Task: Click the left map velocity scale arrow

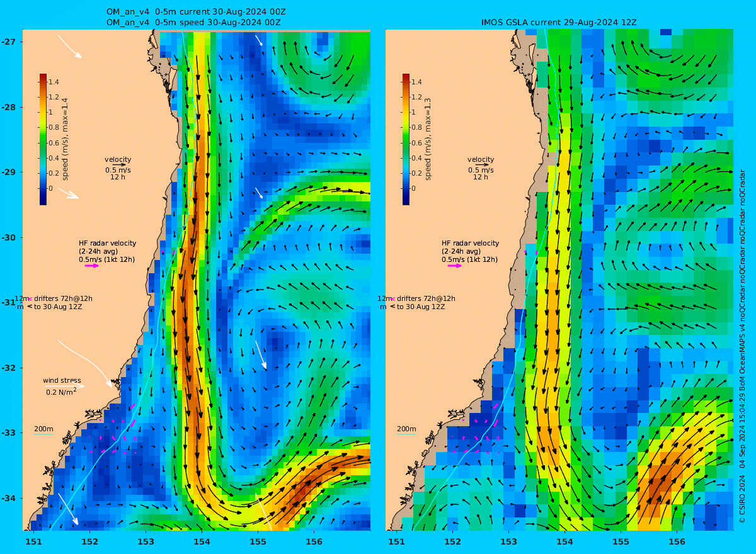Action: click(x=119, y=165)
